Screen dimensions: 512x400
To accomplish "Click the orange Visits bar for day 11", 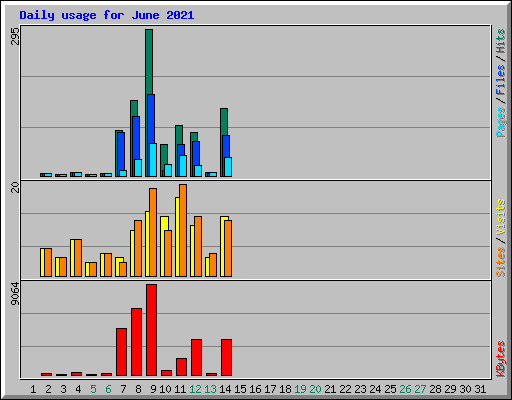I will click(x=183, y=230).
